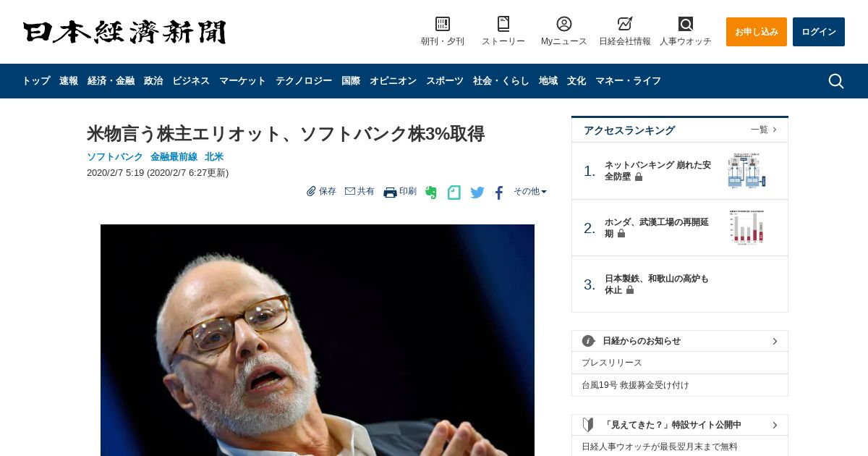Print the article with 印刷 icon
This screenshot has height=456, width=868.
click(x=390, y=192)
